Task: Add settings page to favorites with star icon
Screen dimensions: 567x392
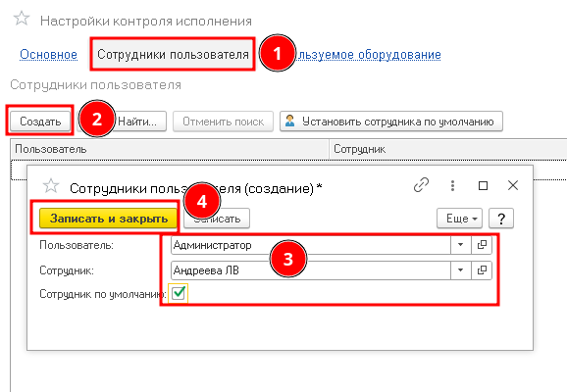Action: coord(22,19)
